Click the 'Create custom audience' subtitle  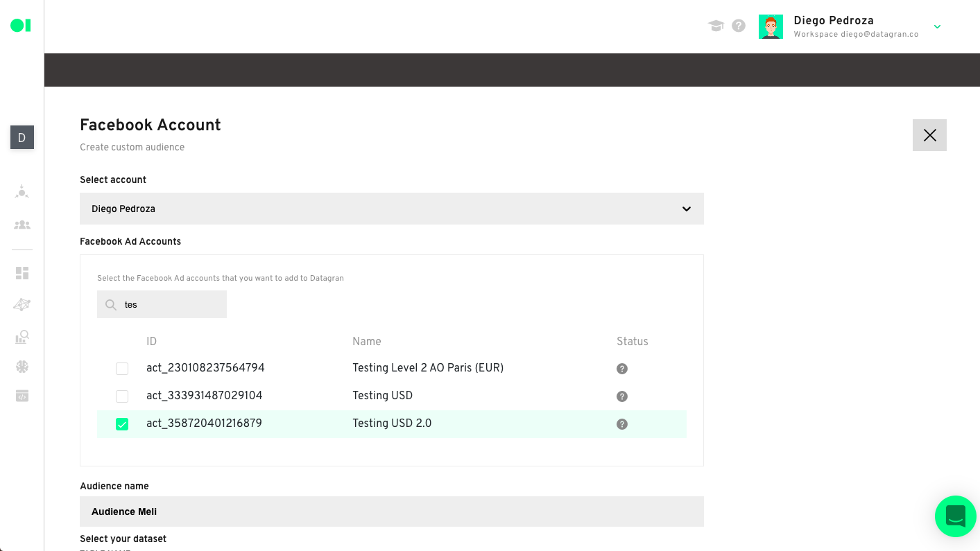(x=132, y=147)
